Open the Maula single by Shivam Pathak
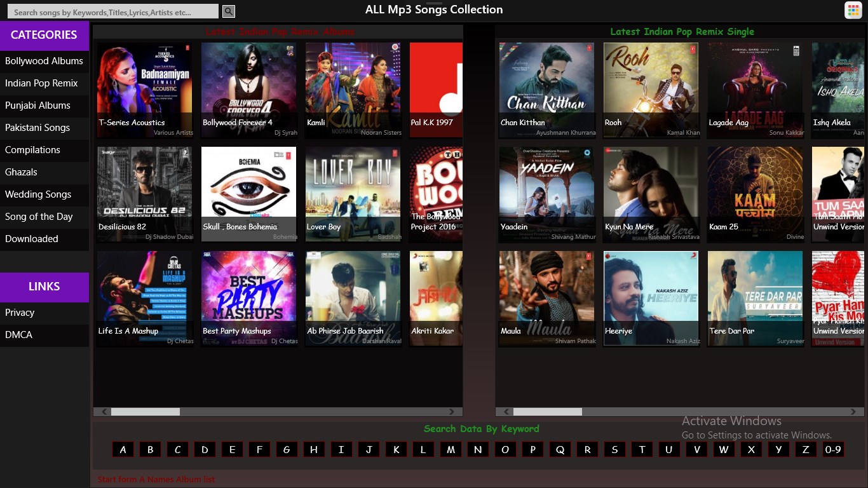This screenshot has width=868, height=488. tap(546, 299)
